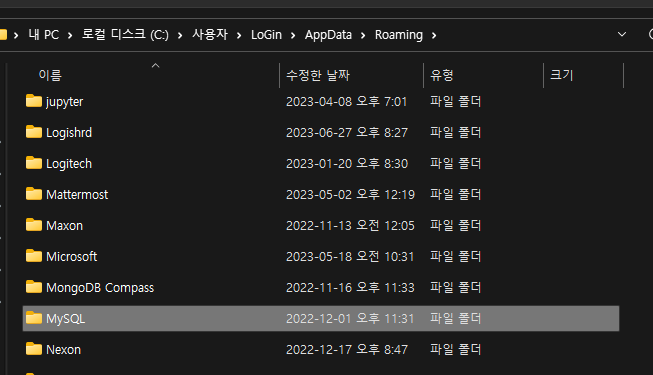The image size is (653, 375).
Task: Click date 2023-06-27 오후 8:27
Action: point(347,132)
